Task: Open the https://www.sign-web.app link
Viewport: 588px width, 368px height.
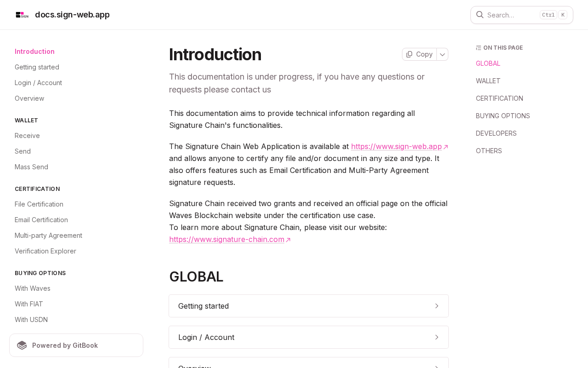Action: (x=396, y=146)
